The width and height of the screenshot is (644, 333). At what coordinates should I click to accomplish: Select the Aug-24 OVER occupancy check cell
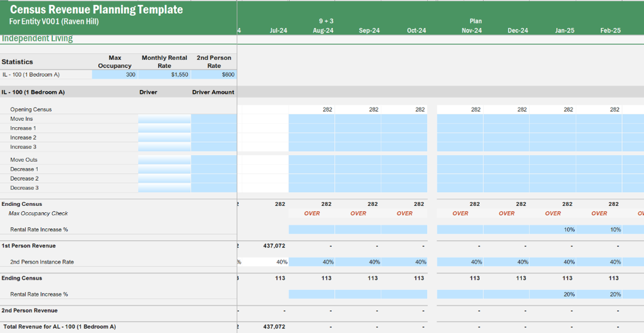pyautogui.click(x=312, y=213)
